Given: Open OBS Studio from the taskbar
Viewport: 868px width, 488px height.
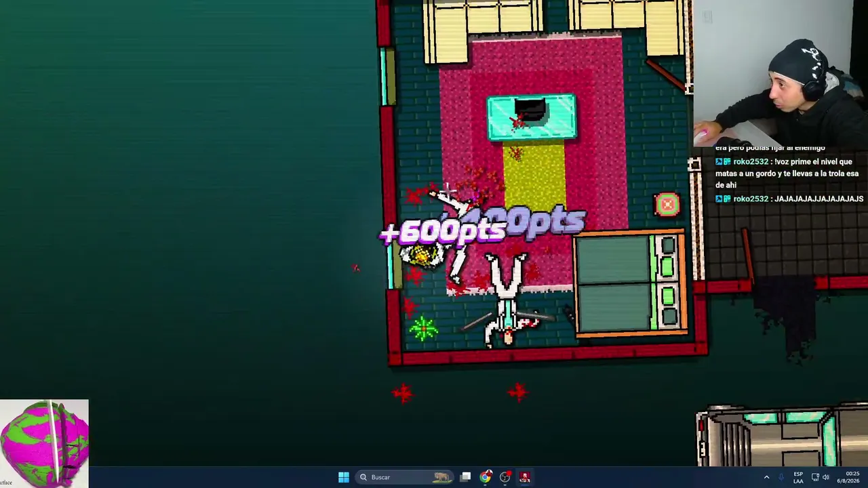Looking at the screenshot, I should (505, 477).
